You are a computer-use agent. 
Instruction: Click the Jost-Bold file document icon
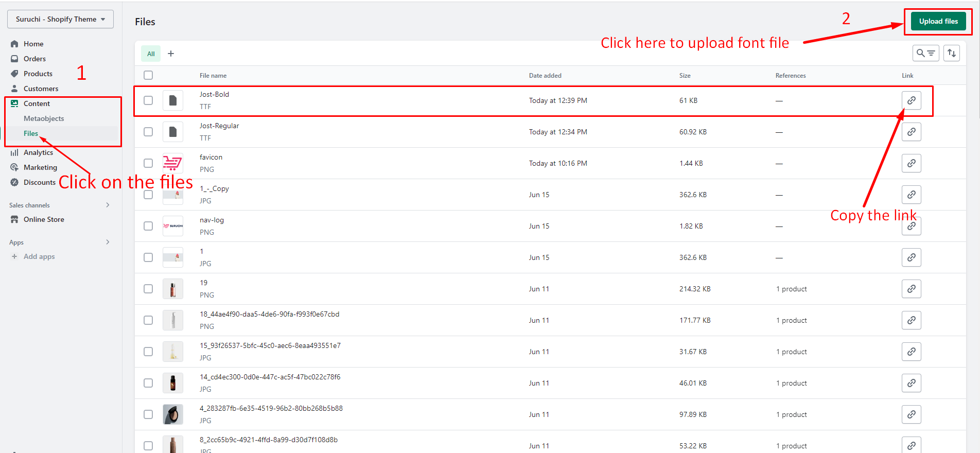(x=173, y=100)
